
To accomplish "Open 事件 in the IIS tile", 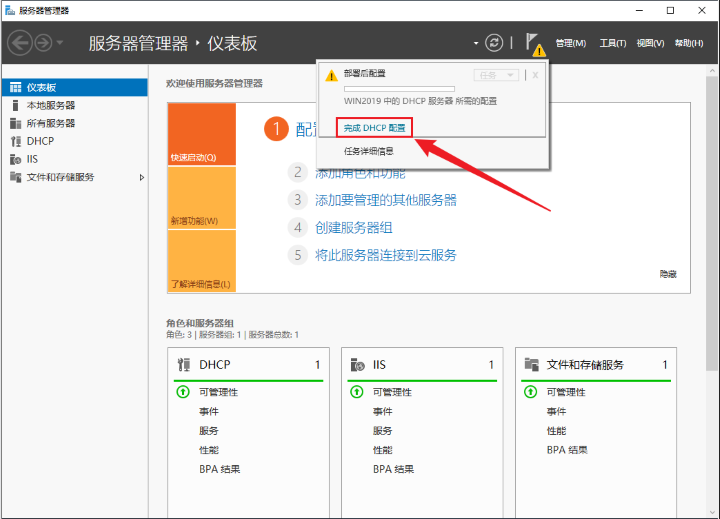I will pos(382,412).
